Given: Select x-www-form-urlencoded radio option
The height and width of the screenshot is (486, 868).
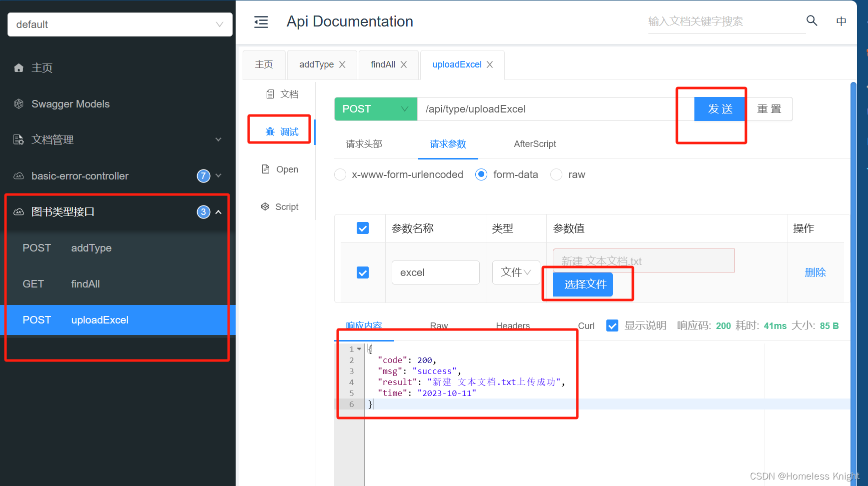Looking at the screenshot, I should coord(340,174).
